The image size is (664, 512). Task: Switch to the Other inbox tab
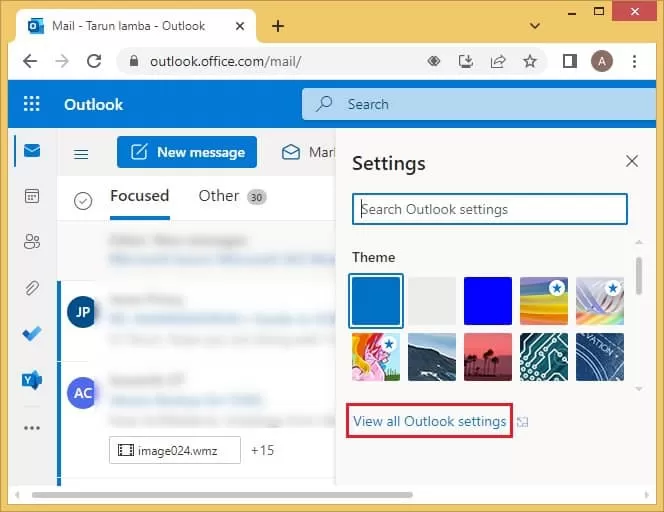[x=219, y=196]
